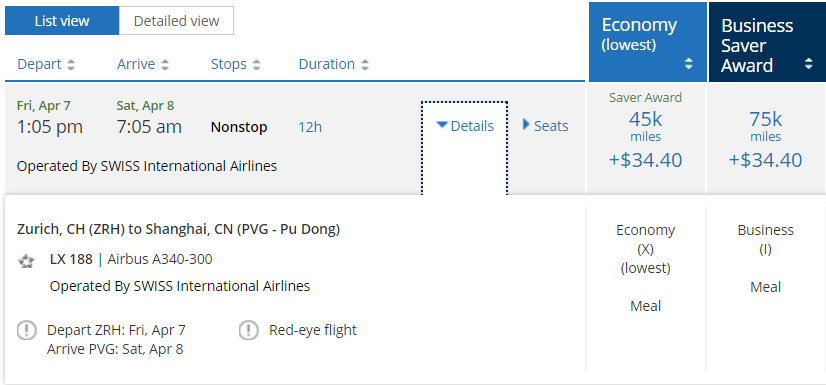Click sort arrows in Economy (lowest) header
Image resolution: width=826 pixels, height=385 pixels.
click(689, 64)
